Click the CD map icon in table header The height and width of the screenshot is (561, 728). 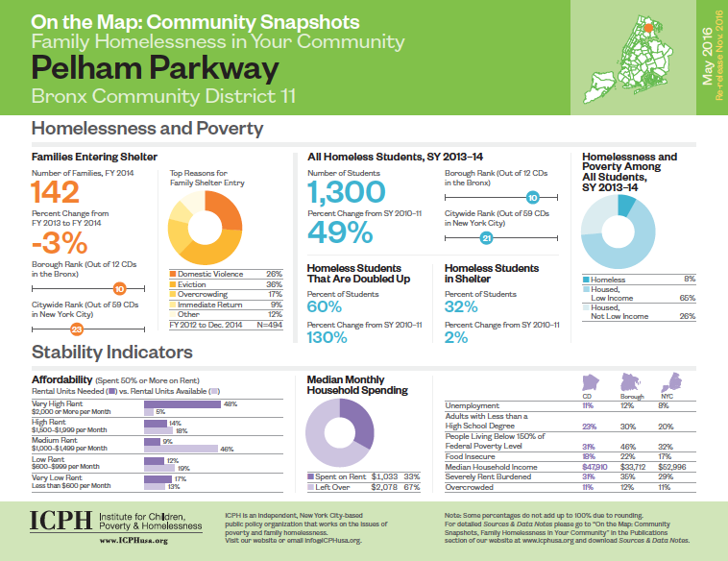pyautogui.click(x=586, y=382)
